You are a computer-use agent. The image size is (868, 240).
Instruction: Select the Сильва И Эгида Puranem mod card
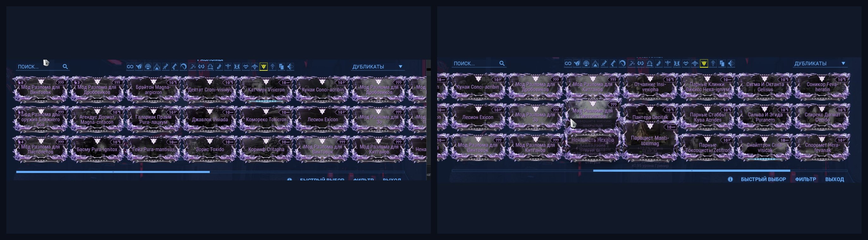[765, 117]
